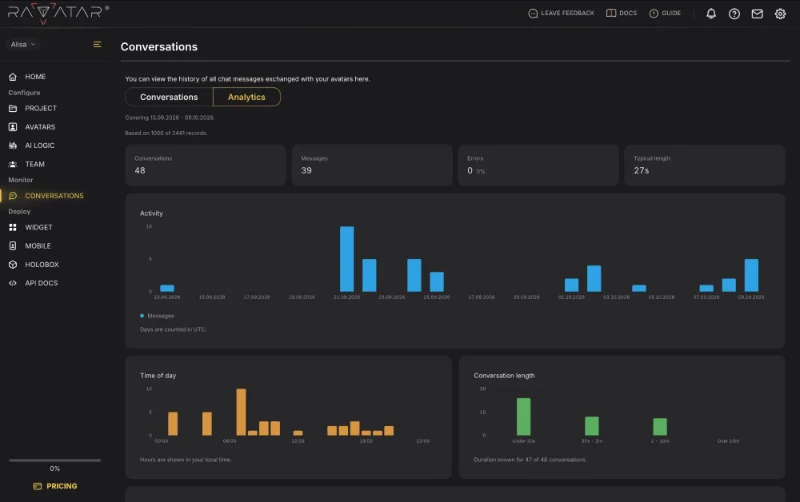Viewport: 800px width, 502px height.
Task: Click the tallest blue Activity bar
Action: (x=347, y=259)
